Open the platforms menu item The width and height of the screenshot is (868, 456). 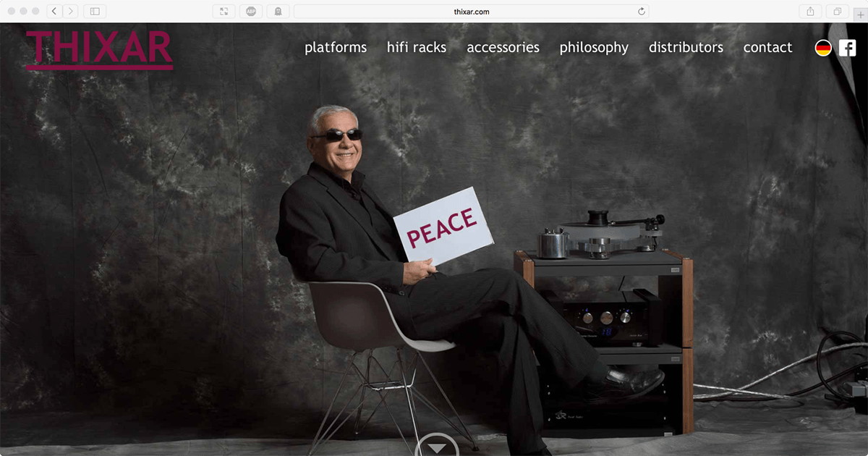(x=336, y=48)
